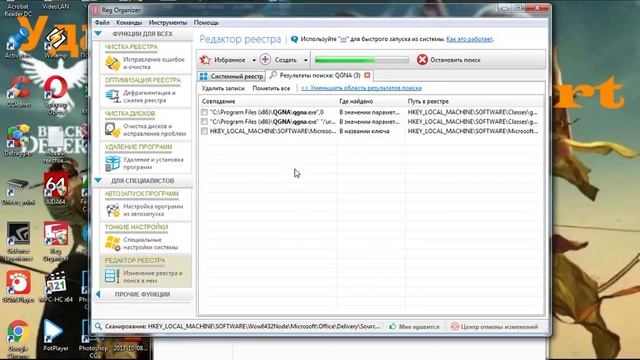Open MPC-HC x64 desktop shortcut
Image resolution: width=640 pixels, height=360 pixels.
[x=56, y=286]
